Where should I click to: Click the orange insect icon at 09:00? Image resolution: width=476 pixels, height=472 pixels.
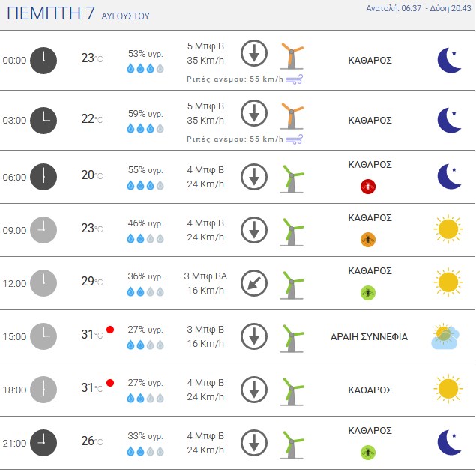click(368, 240)
